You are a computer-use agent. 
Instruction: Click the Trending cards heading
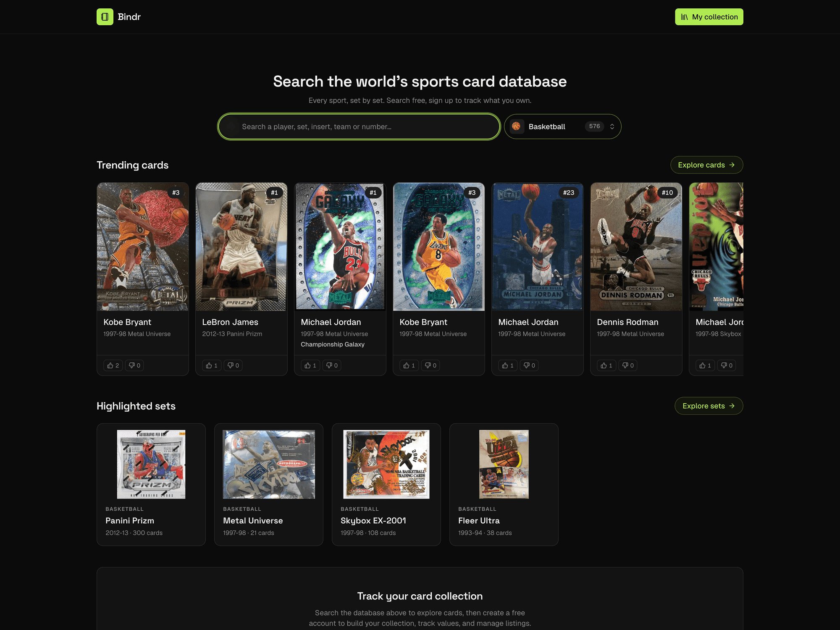point(133,165)
